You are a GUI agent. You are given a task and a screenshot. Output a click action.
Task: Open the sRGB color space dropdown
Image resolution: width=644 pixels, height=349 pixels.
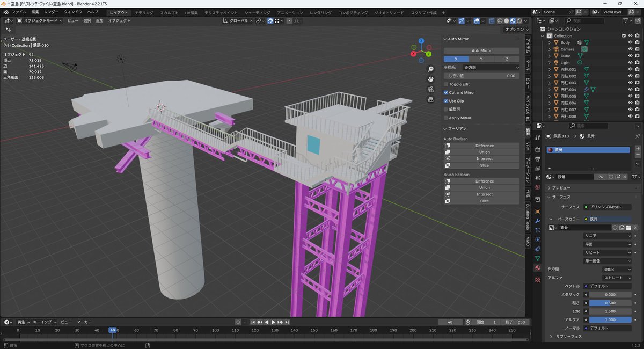point(616,269)
